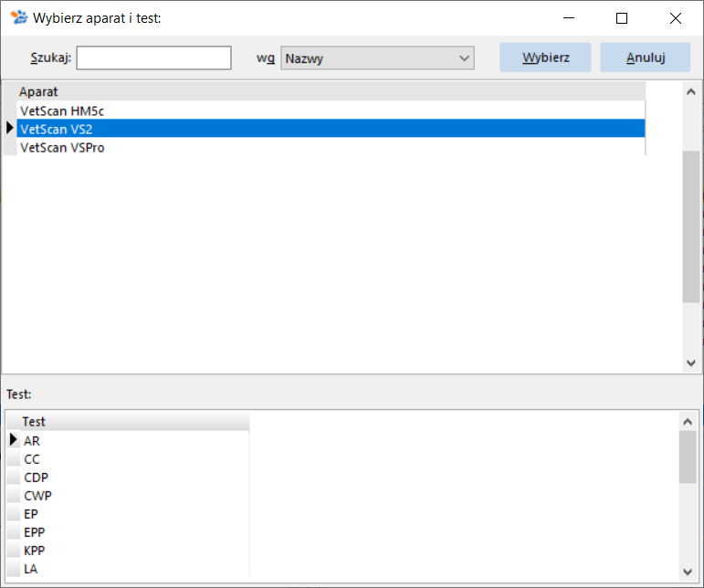Select the CWP test

click(135, 496)
